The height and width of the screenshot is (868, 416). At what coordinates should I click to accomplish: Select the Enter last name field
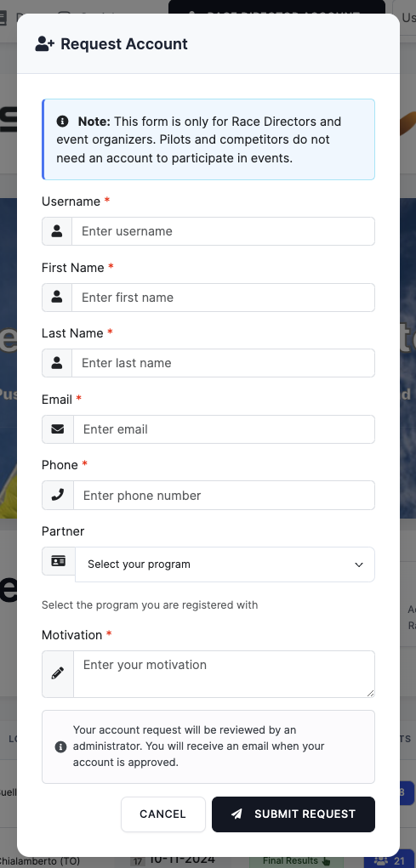pyautogui.click(x=223, y=363)
